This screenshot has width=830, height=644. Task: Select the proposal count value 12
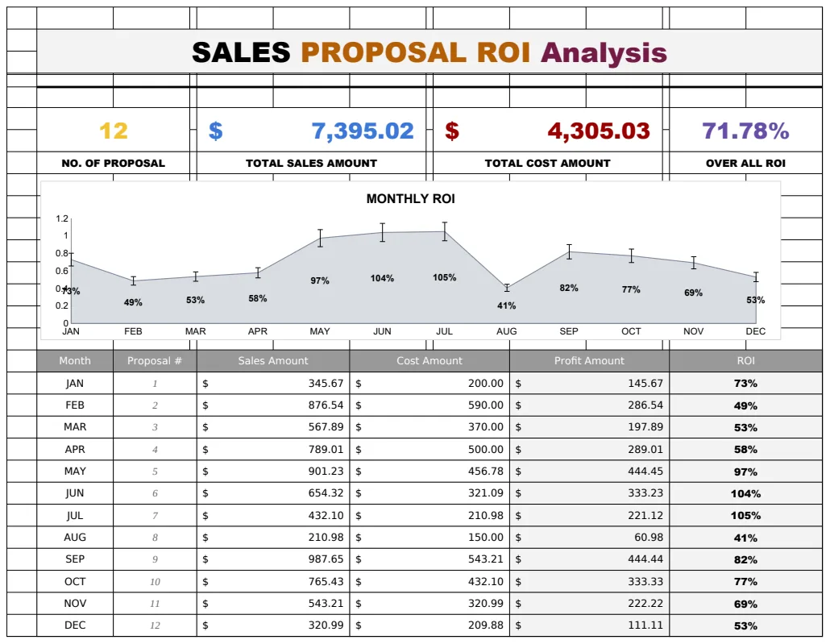(x=114, y=131)
